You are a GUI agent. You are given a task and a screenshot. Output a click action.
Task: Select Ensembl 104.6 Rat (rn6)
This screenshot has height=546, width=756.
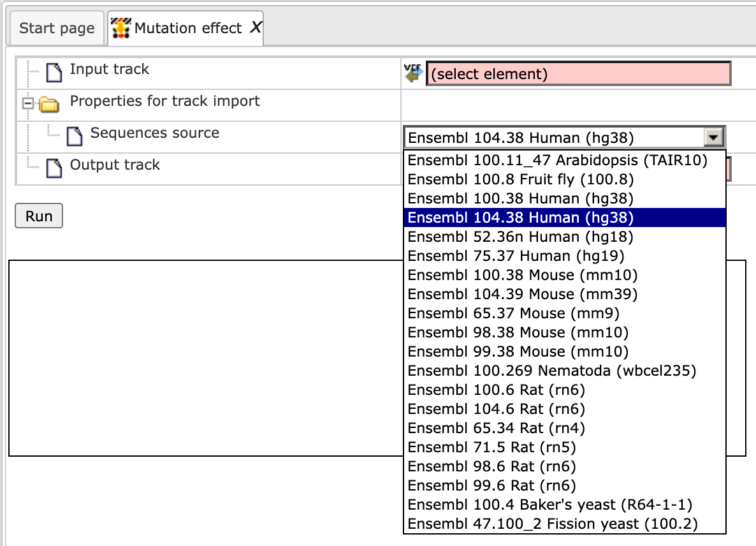pos(564,409)
